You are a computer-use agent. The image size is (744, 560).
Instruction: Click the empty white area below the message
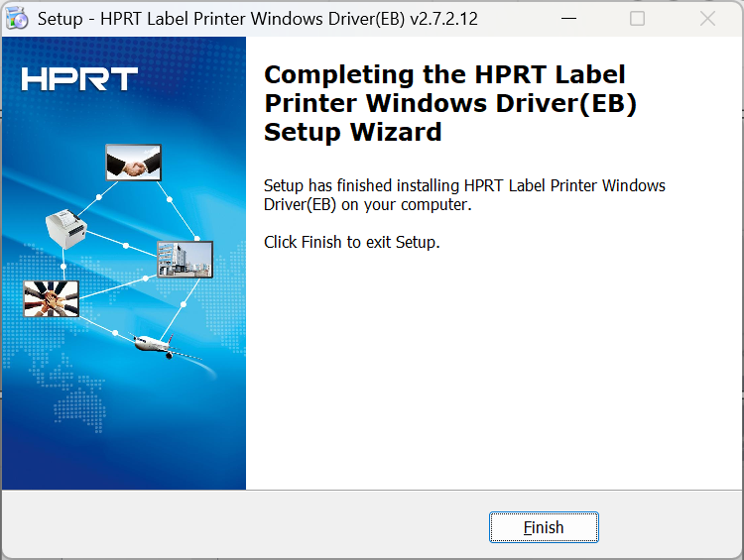(x=491, y=377)
